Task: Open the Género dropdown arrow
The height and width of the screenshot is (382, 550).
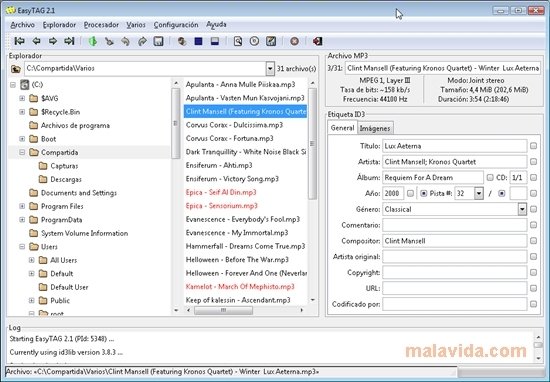Action: (522, 209)
